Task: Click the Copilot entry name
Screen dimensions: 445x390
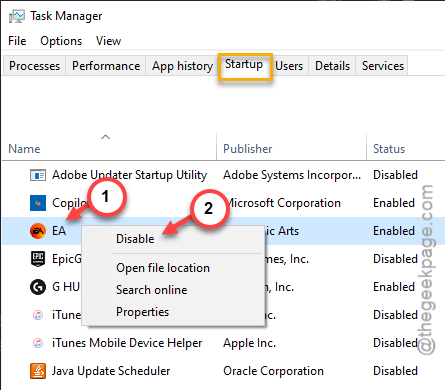Action: coord(69,203)
